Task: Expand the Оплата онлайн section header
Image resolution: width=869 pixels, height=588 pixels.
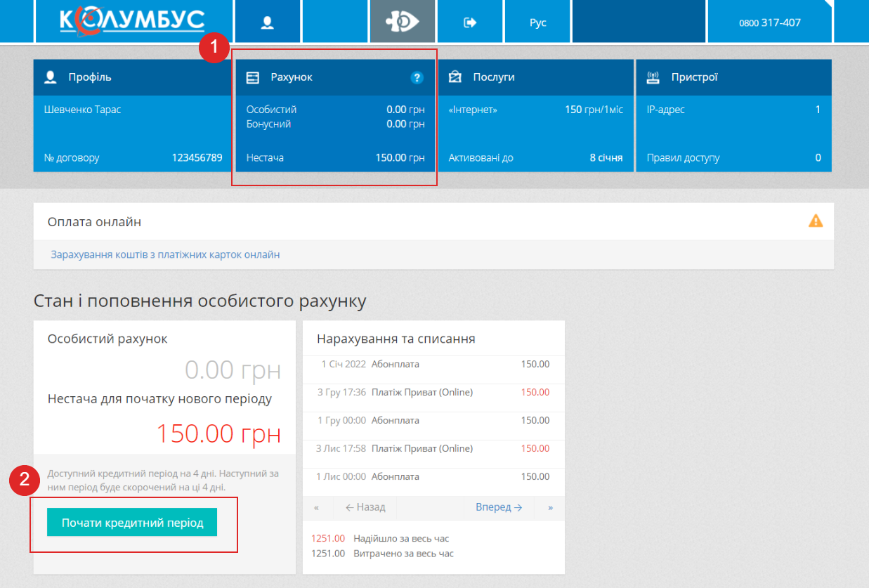Action: pos(94,222)
